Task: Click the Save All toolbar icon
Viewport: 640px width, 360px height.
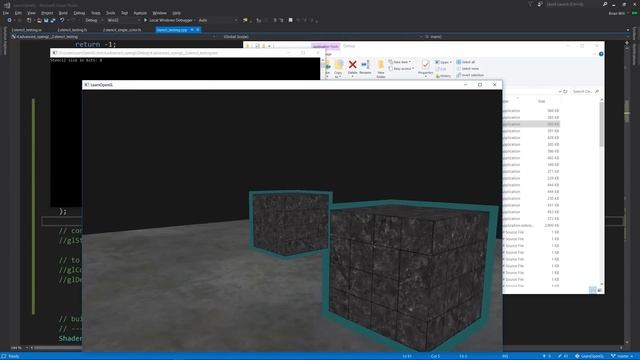Action: click(53, 20)
